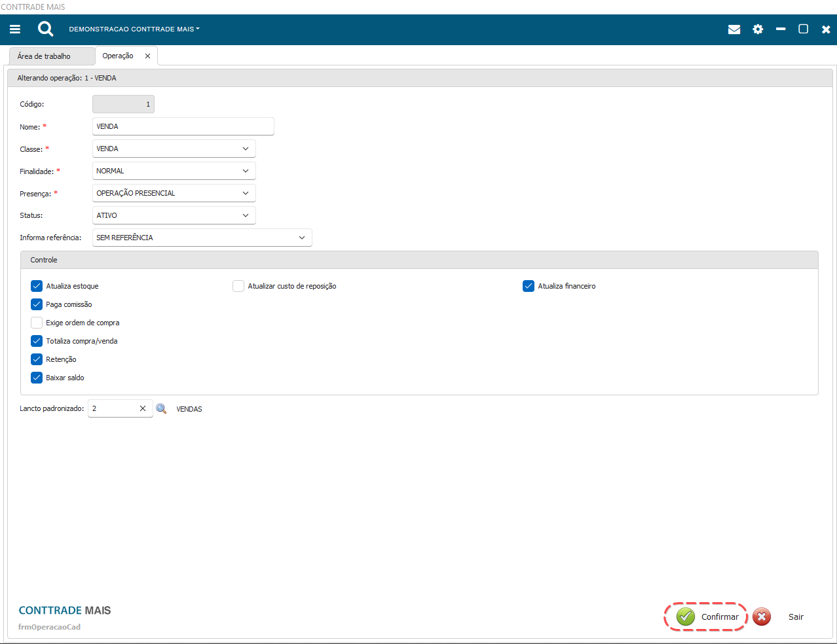Untick Atualiza financeiro checkbox
Screen dimensions: 837x644
[529, 286]
